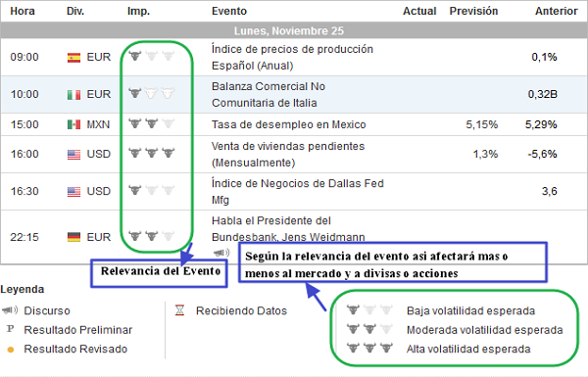Click the bull importance icons in the 16:30 row

coord(152,190)
